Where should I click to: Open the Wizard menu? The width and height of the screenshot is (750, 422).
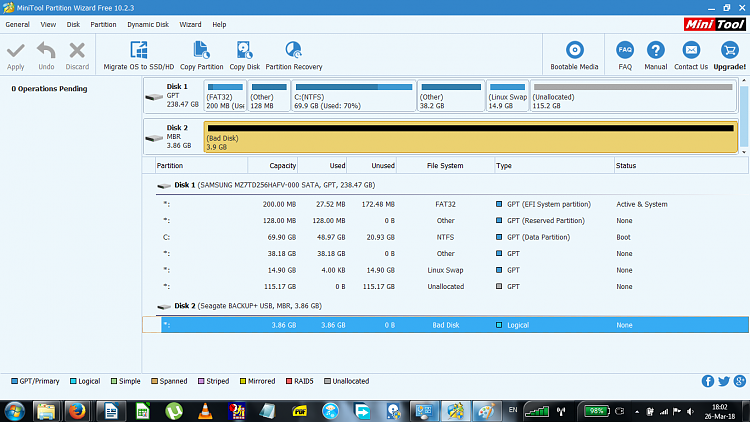(190, 24)
